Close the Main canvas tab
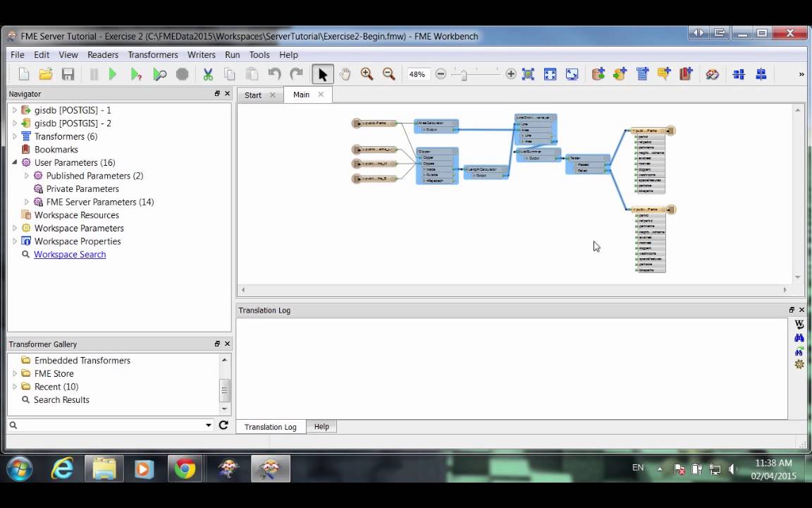This screenshot has width=812, height=508. pos(321,95)
